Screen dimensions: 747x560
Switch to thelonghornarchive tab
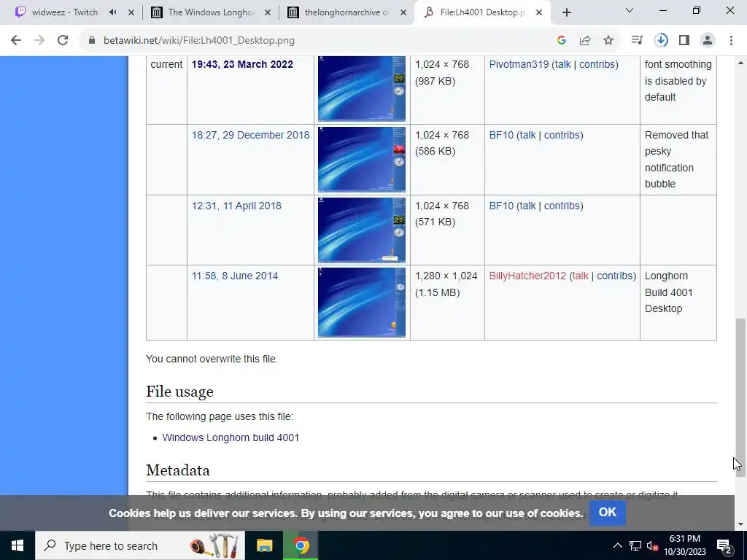[347, 12]
